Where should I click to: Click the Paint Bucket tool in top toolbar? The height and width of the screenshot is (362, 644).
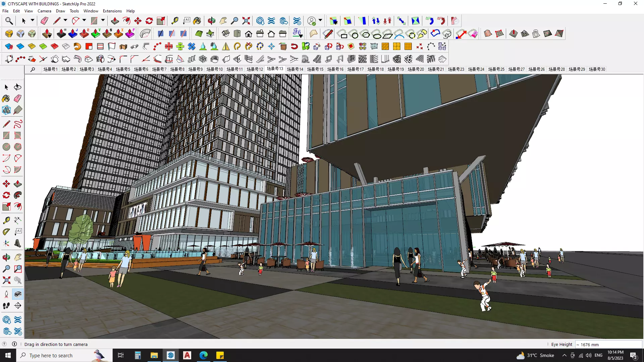click(197, 21)
